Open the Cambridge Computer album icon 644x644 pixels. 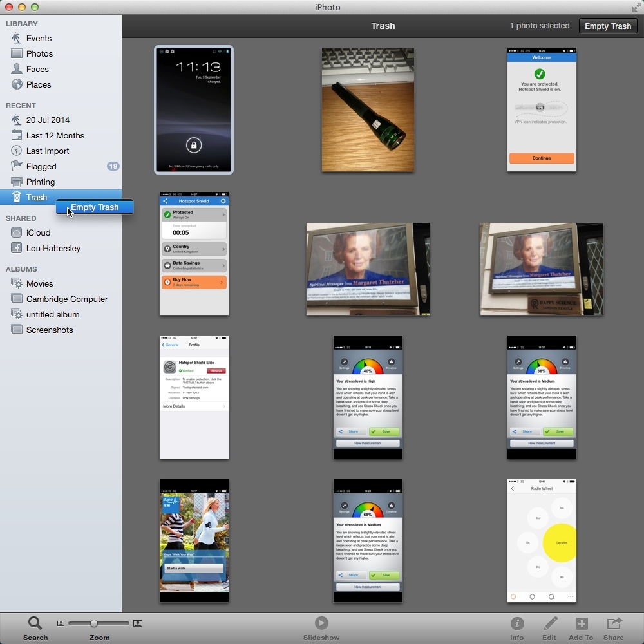17,299
